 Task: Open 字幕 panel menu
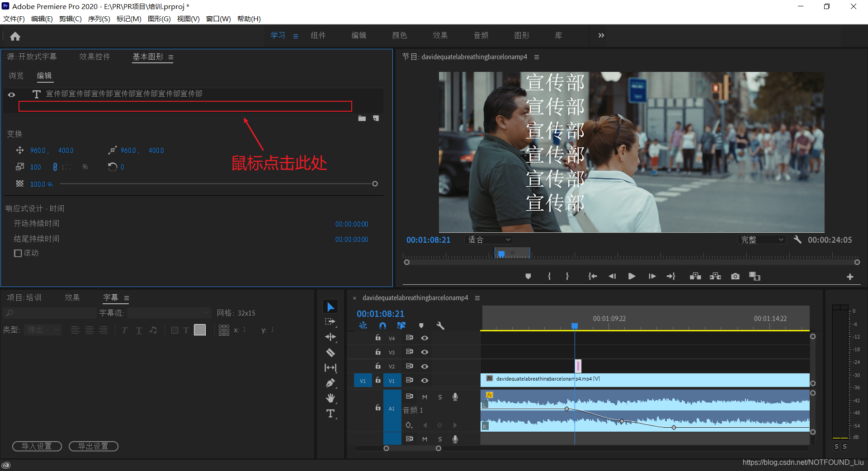point(127,298)
